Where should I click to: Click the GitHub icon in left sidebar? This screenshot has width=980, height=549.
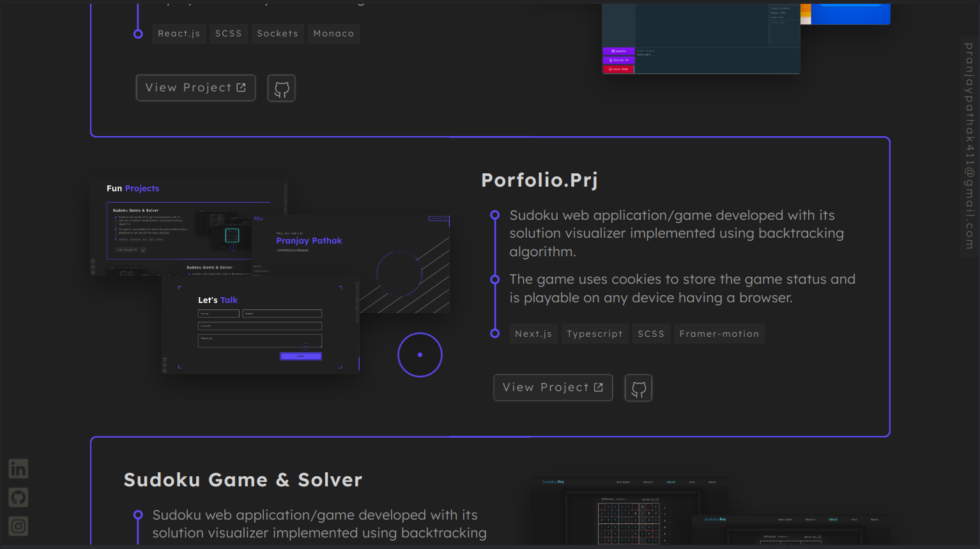tap(18, 497)
